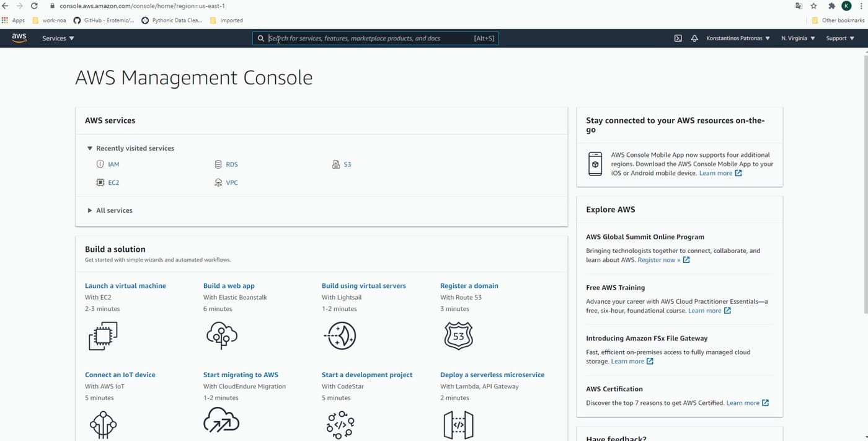
Task: Open the work-noa bookmark folder
Action: (x=49, y=20)
